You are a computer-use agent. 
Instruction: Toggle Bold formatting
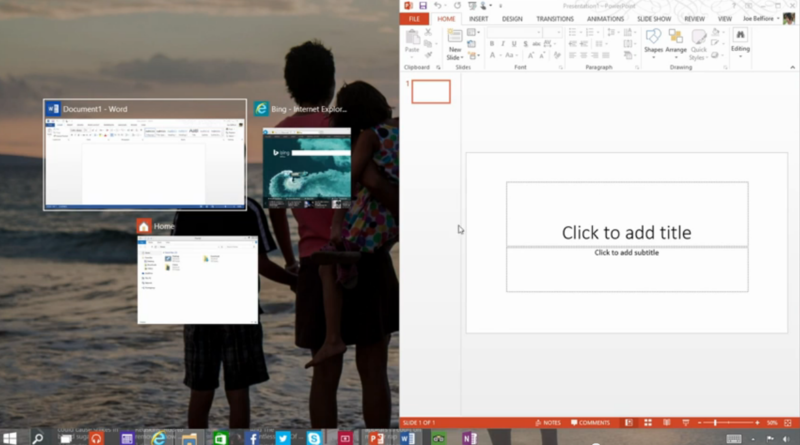click(x=491, y=44)
